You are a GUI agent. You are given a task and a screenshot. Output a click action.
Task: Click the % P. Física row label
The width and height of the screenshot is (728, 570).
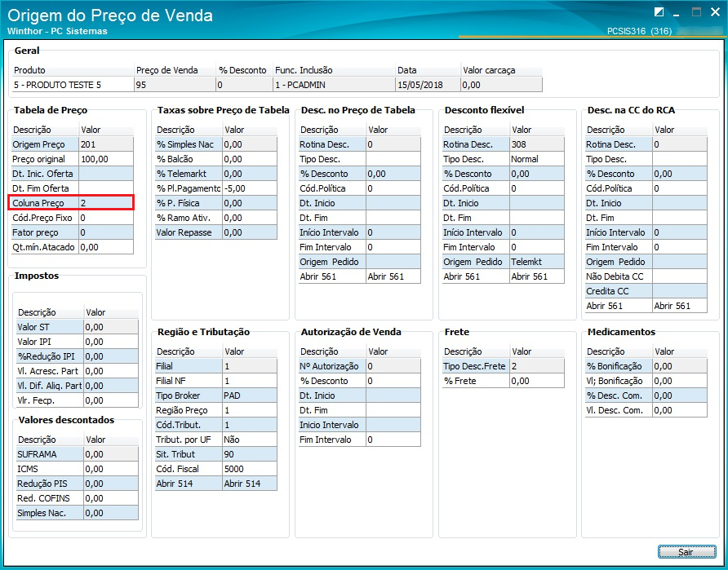(189, 203)
